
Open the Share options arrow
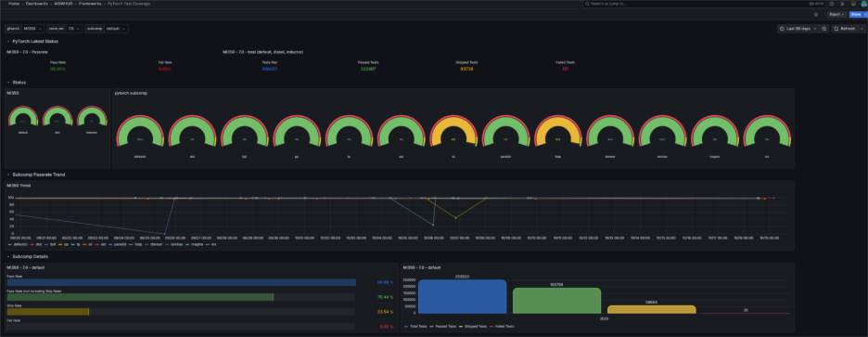pyautogui.click(x=864, y=15)
